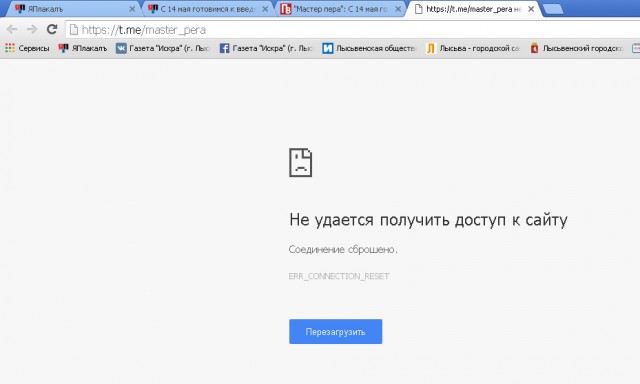This screenshot has height=384, width=640.
Task: Reload the page using the refresh icon
Action: click(52, 29)
